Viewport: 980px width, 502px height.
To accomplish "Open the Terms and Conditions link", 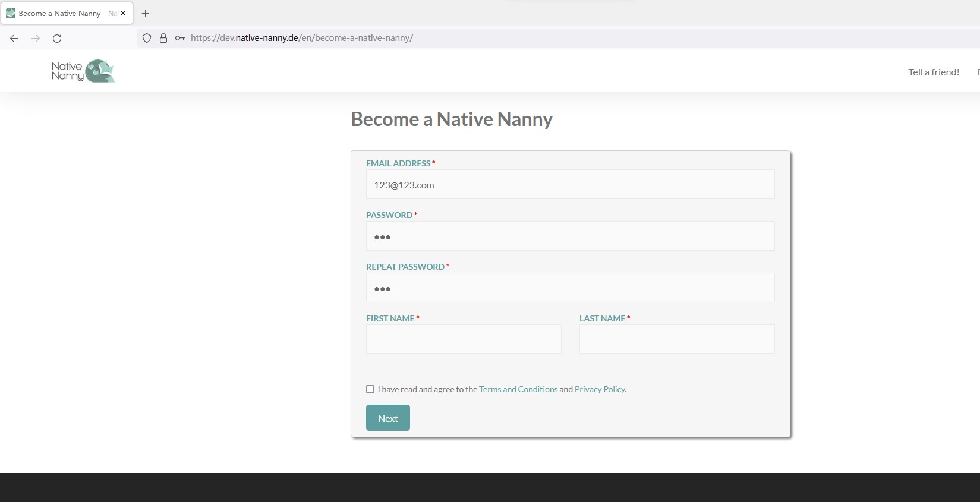I will [x=518, y=389].
